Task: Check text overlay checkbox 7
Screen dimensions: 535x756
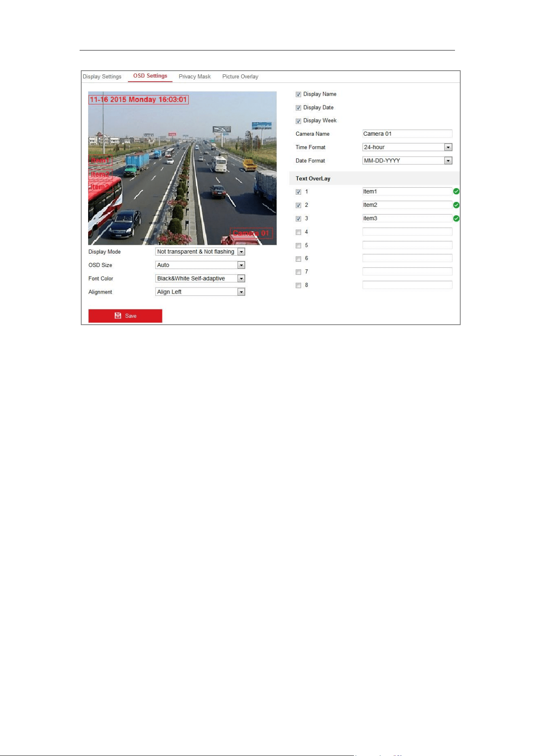Action: (x=298, y=272)
